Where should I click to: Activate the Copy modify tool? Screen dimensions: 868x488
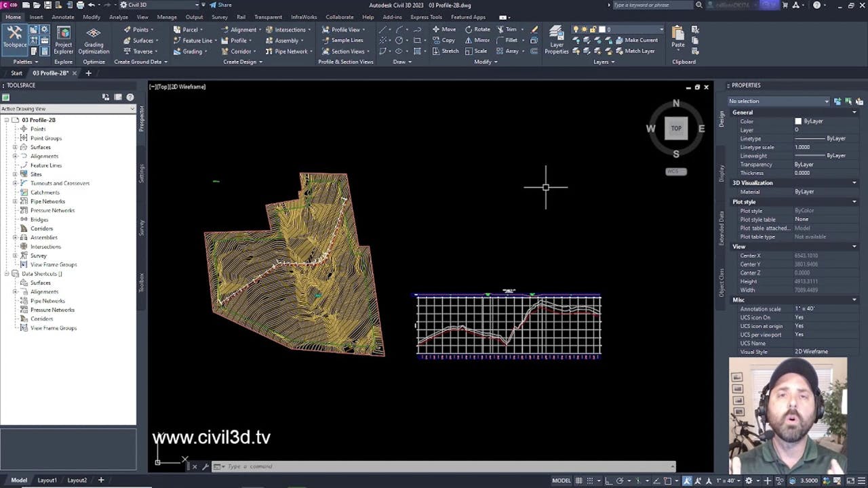click(x=448, y=40)
